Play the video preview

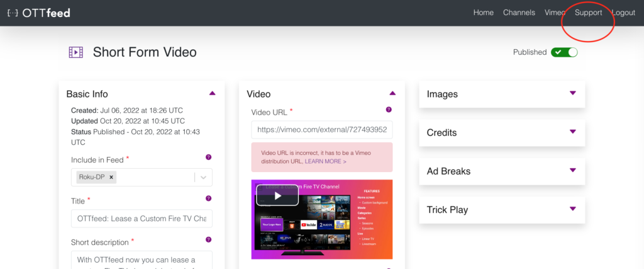point(277,195)
